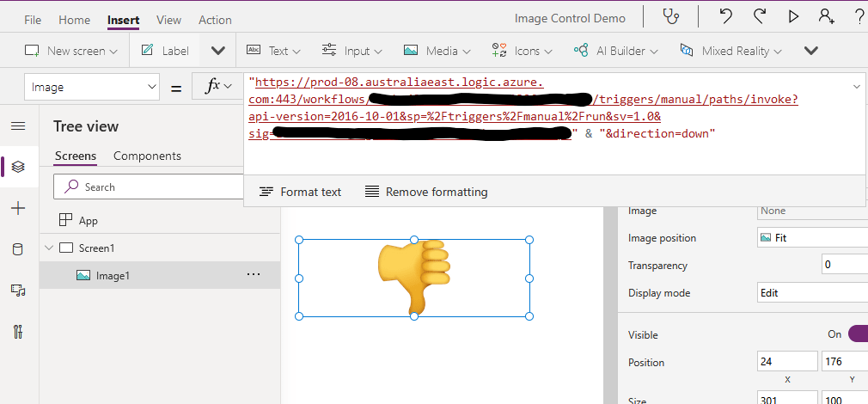Switch to the Components tab
This screenshot has width=868, height=404.
pos(147,156)
